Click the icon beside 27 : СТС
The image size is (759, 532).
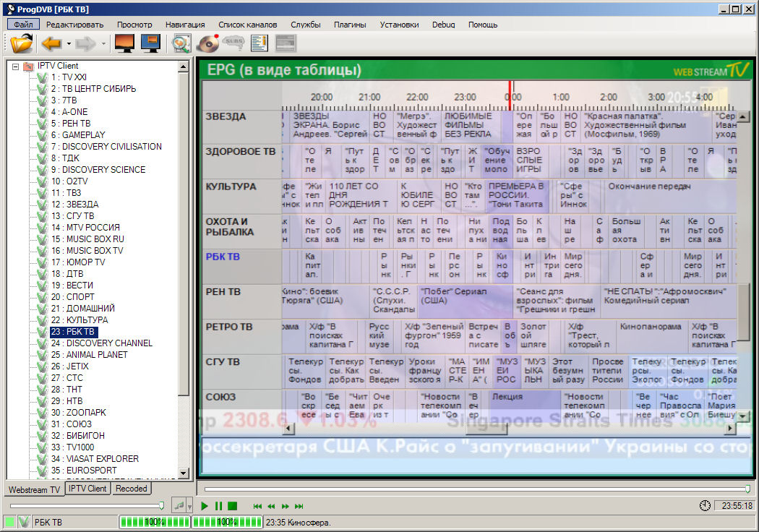click(42, 377)
